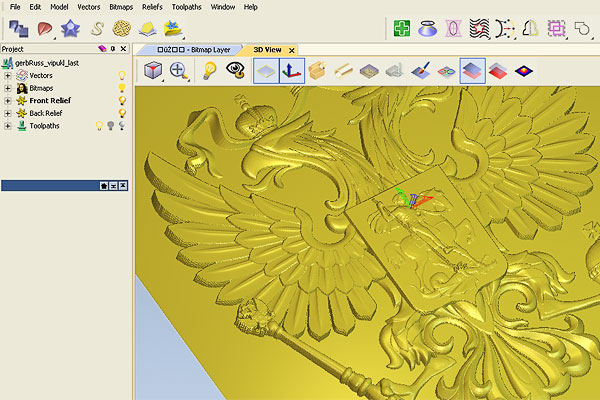Toggle Back Relief visibility light bulb

coord(122,113)
